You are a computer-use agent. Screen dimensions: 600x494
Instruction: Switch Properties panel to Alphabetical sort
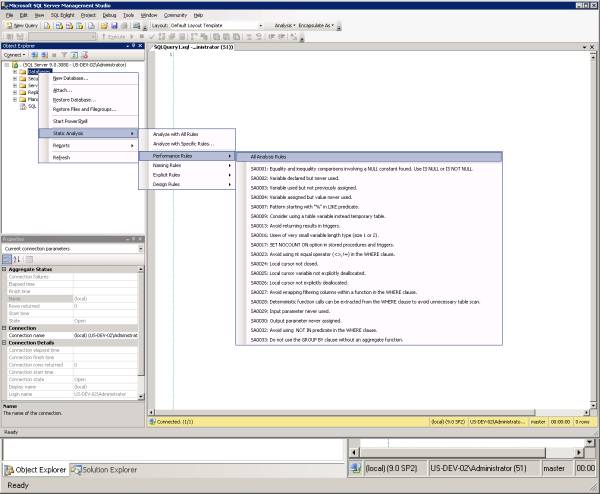(17, 259)
